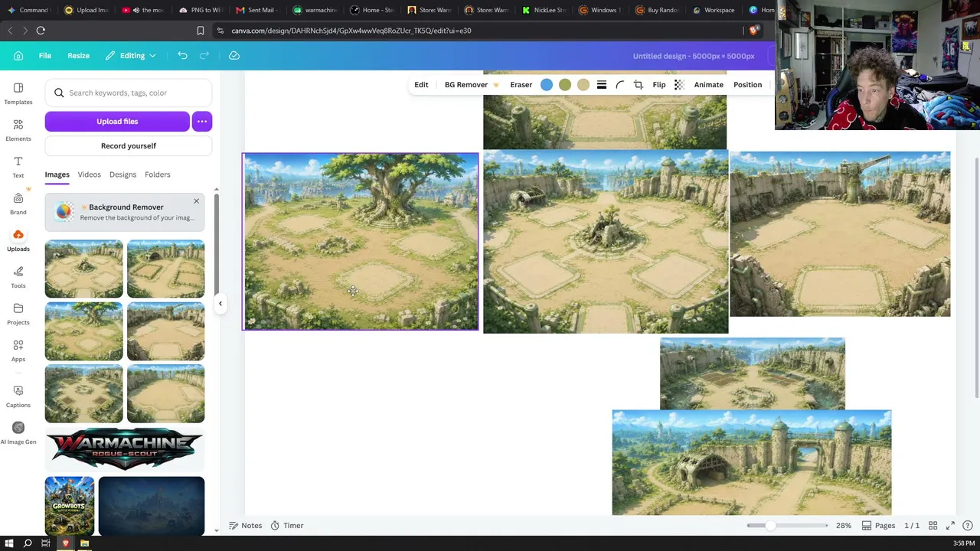Open the Brave Shields icon

click(754, 31)
